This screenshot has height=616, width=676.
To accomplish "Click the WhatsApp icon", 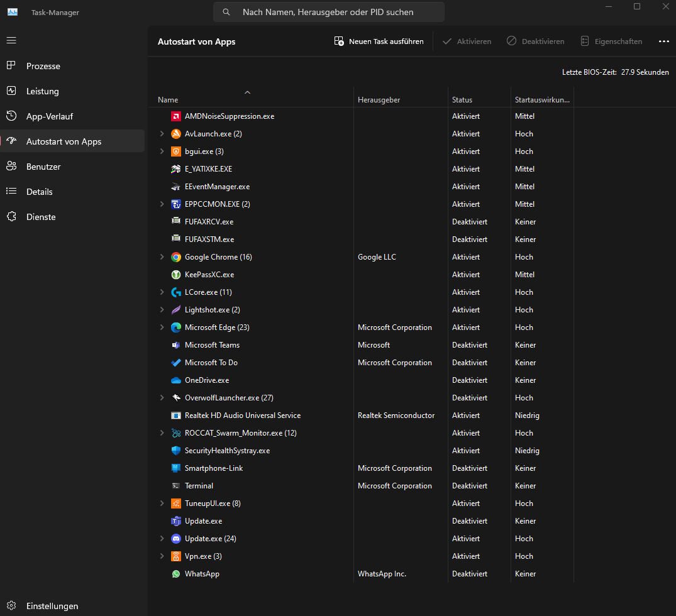I will tap(176, 574).
